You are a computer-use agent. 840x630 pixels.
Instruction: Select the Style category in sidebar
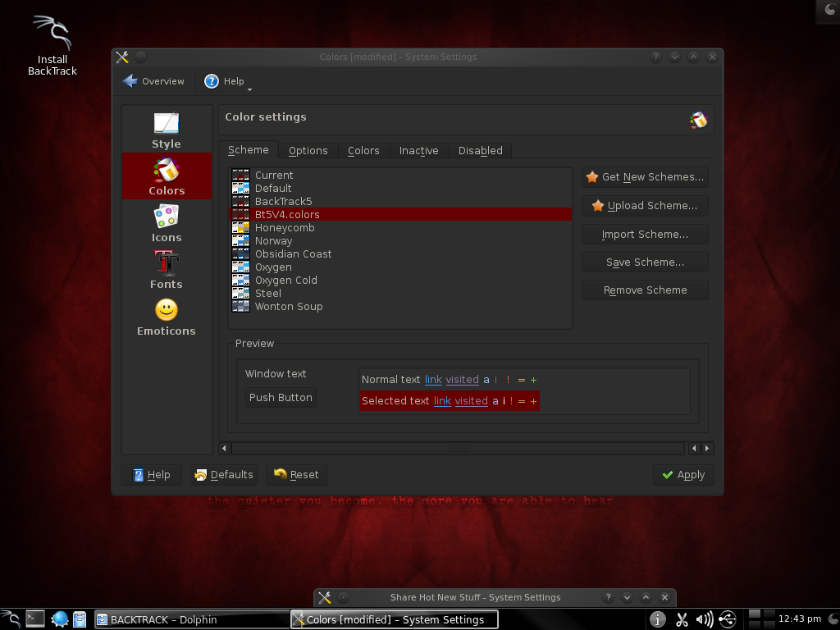(167, 130)
